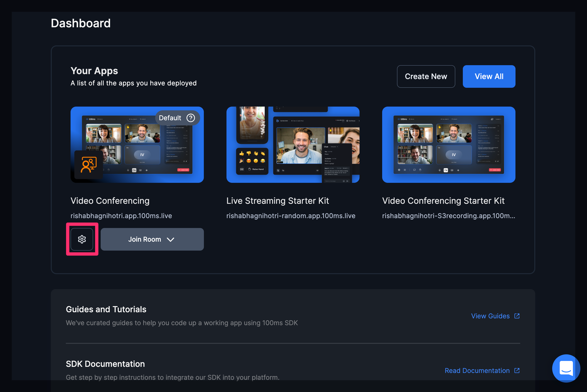Viewport: 587px width, 392px height.
Task: Open settings gear for Video Conferencing app
Action: [82, 239]
